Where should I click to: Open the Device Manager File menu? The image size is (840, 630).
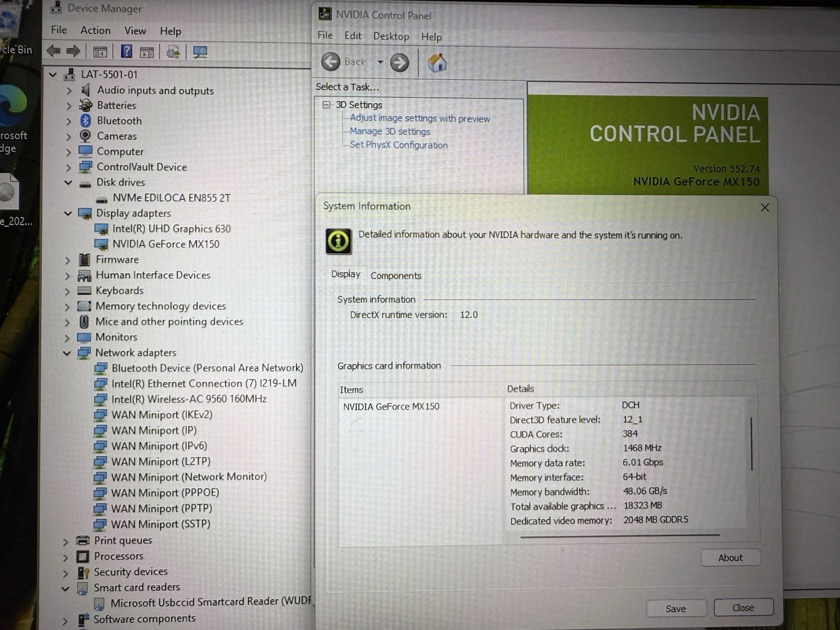pyautogui.click(x=59, y=30)
